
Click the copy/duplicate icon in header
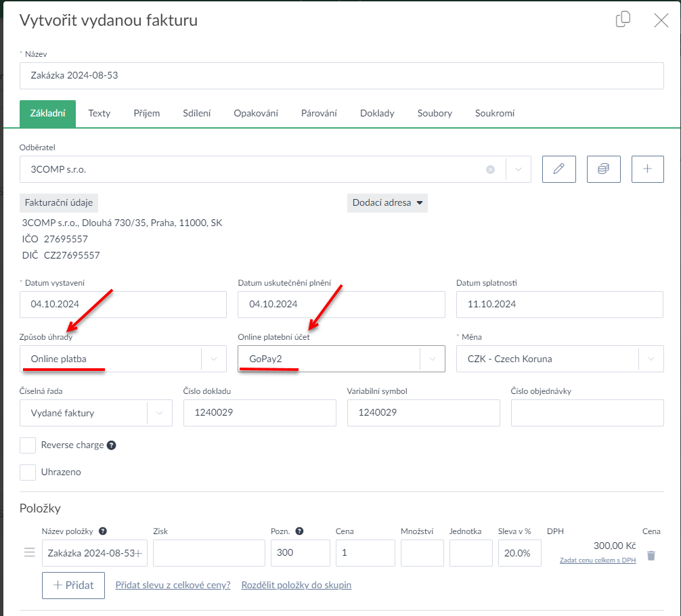click(623, 20)
